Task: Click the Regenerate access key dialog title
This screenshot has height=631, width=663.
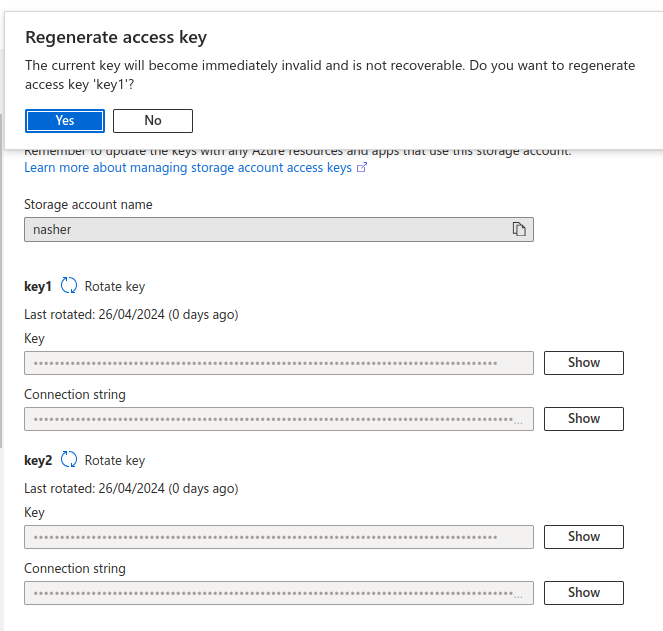Action: pos(116,38)
